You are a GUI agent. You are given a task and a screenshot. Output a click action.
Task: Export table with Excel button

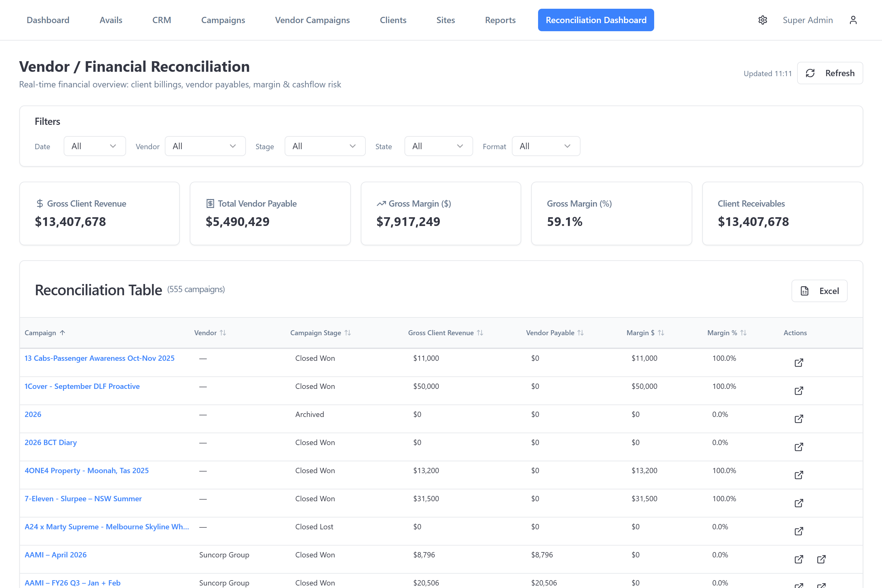(x=819, y=291)
